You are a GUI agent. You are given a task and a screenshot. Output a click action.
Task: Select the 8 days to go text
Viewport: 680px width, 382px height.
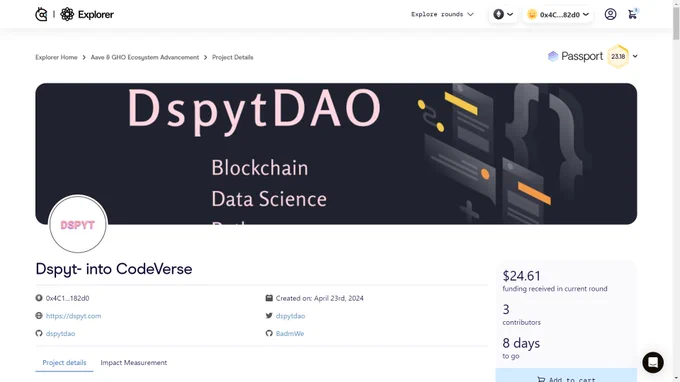pyautogui.click(x=521, y=349)
